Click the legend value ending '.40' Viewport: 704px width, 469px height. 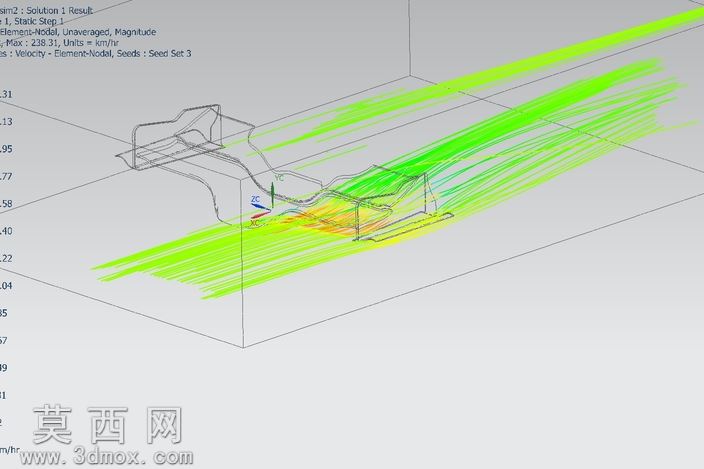[6, 231]
